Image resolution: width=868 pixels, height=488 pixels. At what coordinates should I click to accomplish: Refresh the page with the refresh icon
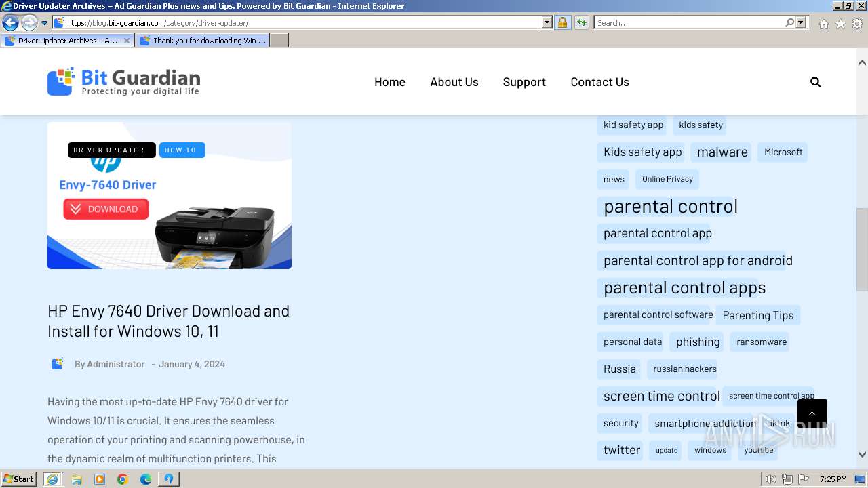tap(581, 23)
